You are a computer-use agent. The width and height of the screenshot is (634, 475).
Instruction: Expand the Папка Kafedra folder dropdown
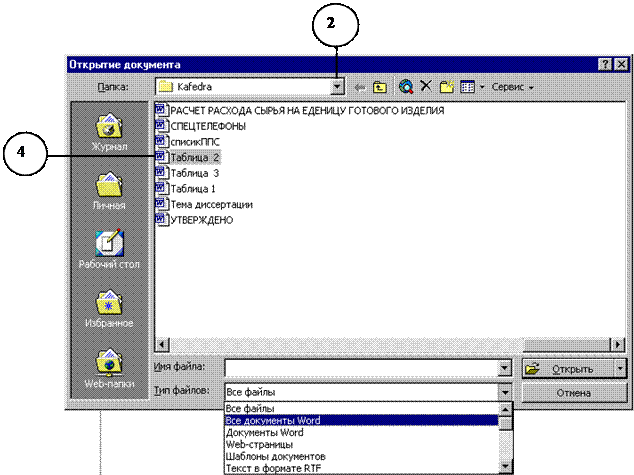click(337, 87)
